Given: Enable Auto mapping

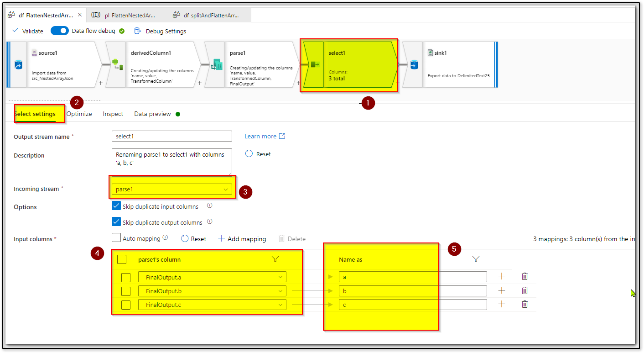Looking at the screenshot, I should click(x=116, y=237).
